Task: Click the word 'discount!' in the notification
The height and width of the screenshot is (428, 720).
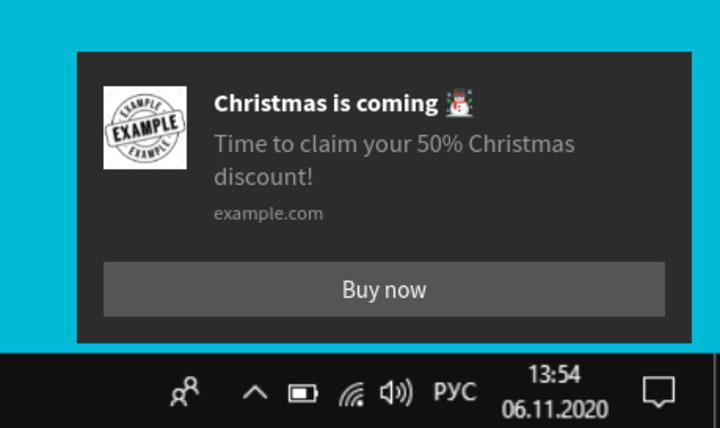Action: tap(263, 177)
